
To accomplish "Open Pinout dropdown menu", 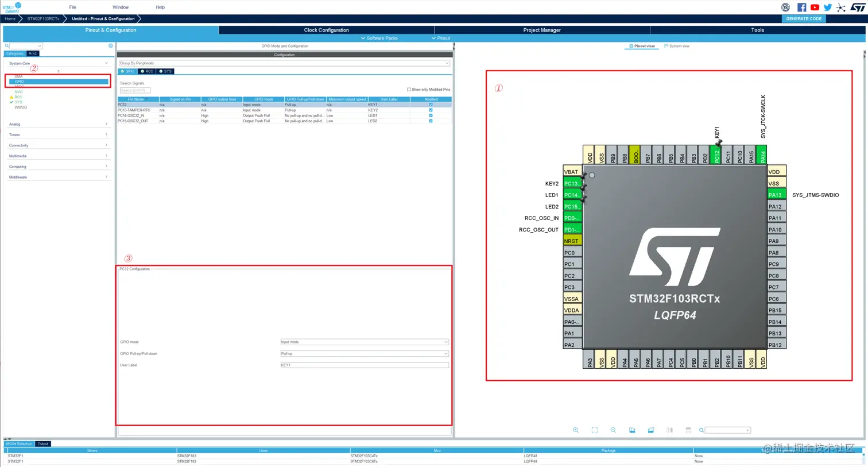I will click(441, 38).
